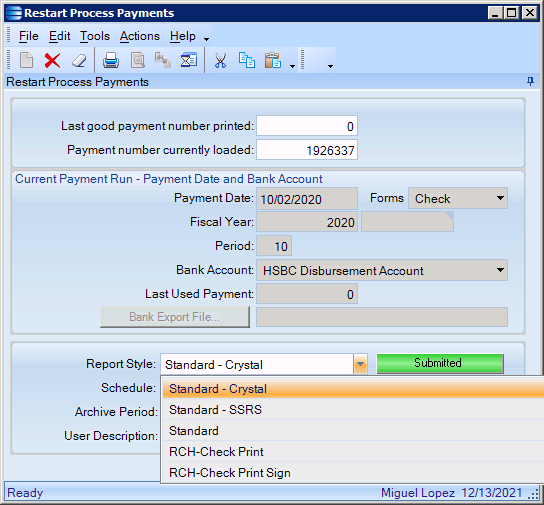Click the pin icon on panel header
The height and width of the screenshot is (505, 544).
(x=530, y=82)
